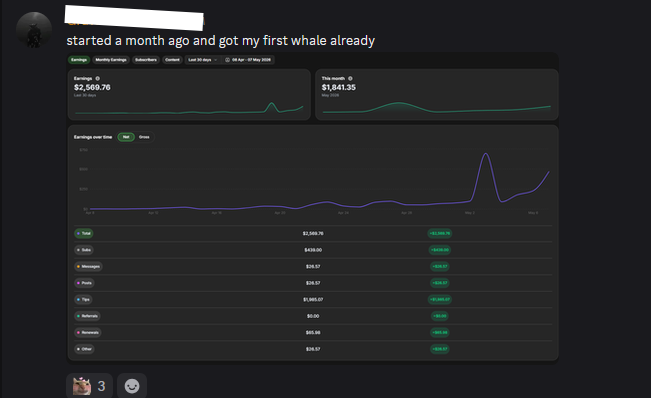Click the $1,985.07 Tips amount
The width and height of the screenshot is (651, 398).
313,299
